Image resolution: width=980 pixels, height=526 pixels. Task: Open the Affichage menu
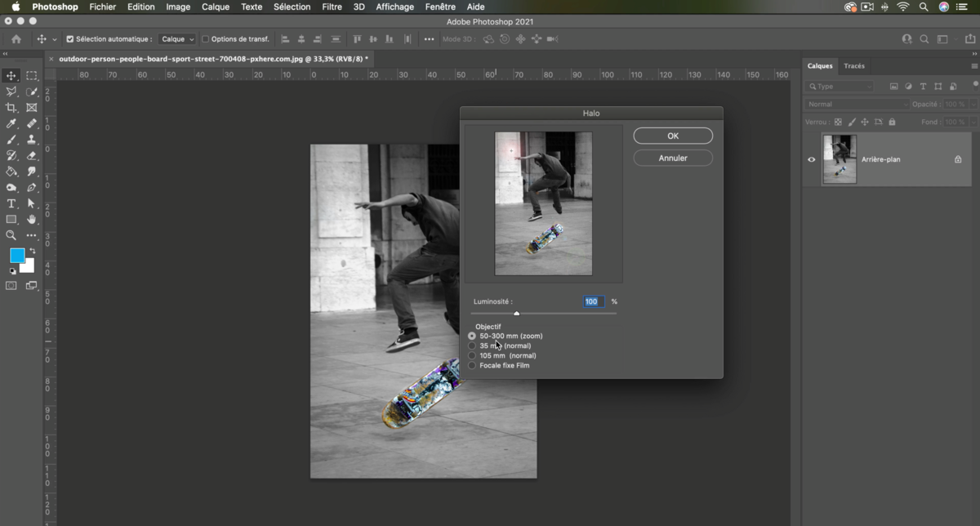click(x=394, y=7)
